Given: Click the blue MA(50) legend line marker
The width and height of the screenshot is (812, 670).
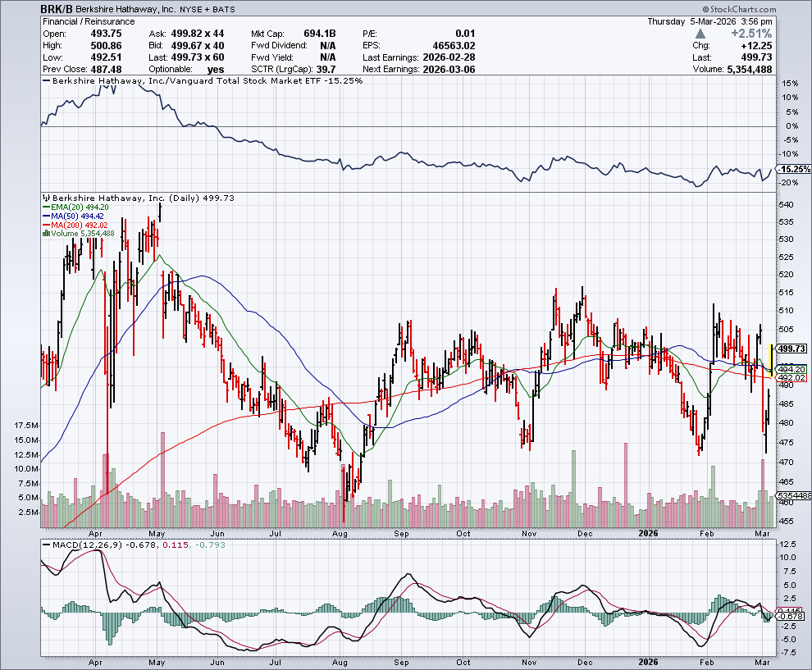Looking at the screenshot, I should click(x=46, y=216).
